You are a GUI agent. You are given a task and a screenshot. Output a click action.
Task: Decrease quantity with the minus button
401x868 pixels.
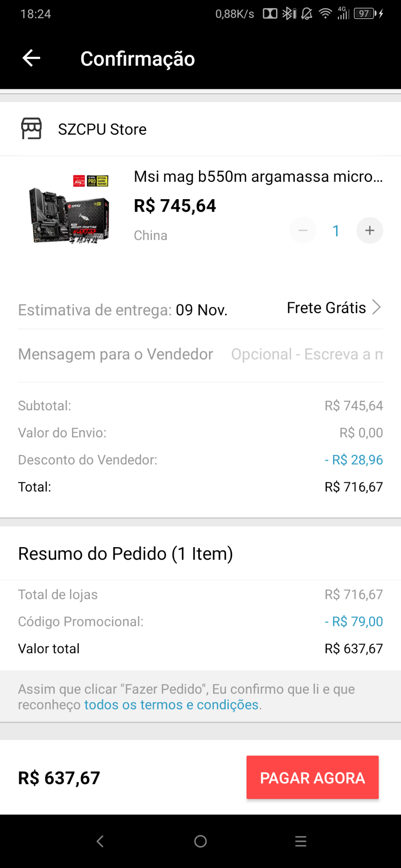click(x=303, y=231)
